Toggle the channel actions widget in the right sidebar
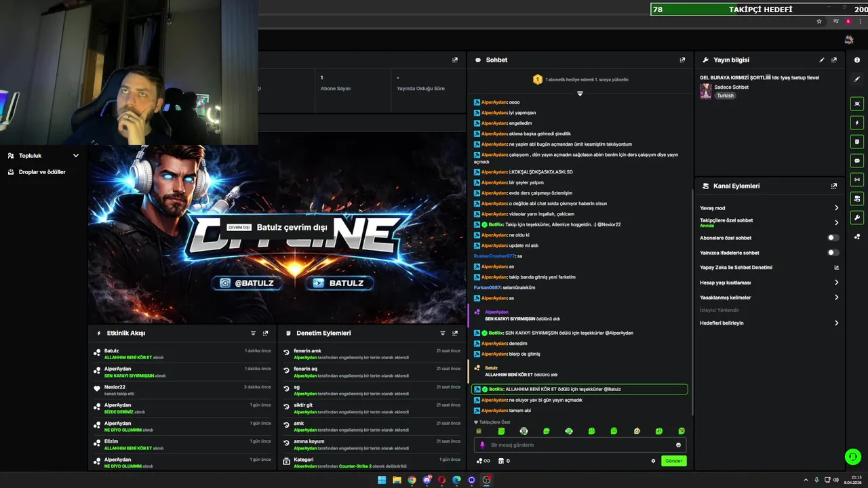868x488 pixels. click(857, 199)
